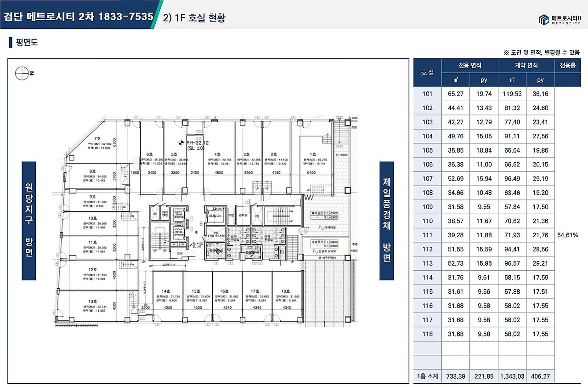588x387 pixels.
Task: Click the 65.64 contract area cell
Action: click(512, 150)
